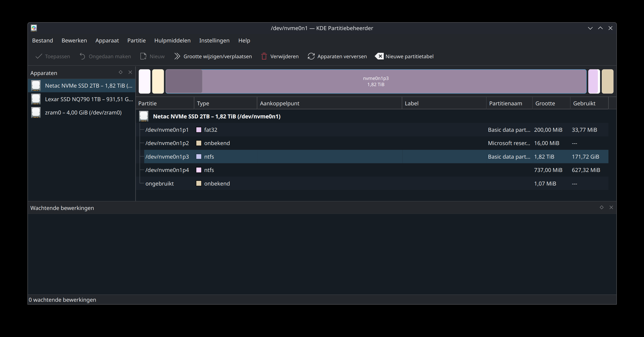This screenshot has width=644, height=337.
Task: Click the Verwijderen trash icon
Action: point(264,56)
